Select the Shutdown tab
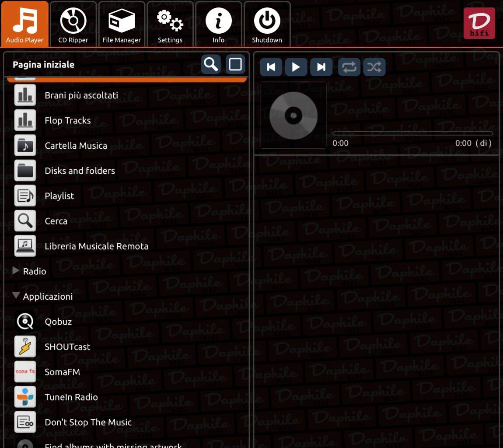503x448 pixels. [x=267, y=24]
